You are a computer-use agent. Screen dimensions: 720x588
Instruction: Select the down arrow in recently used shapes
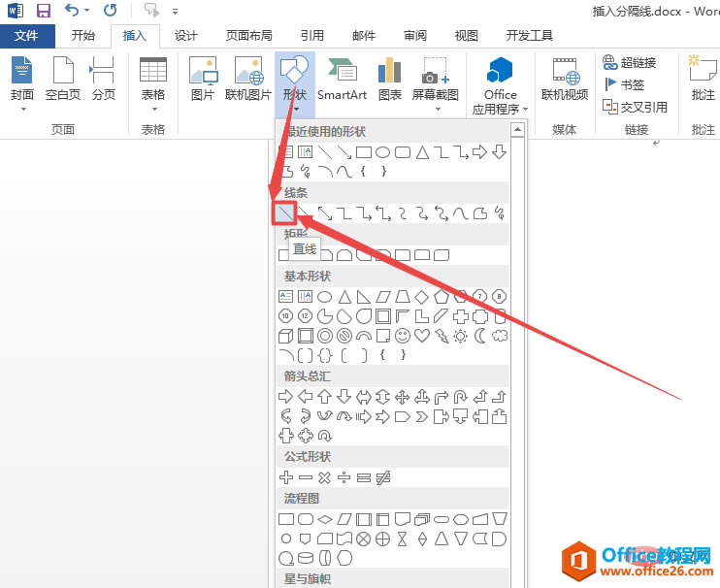coord(499,152)
